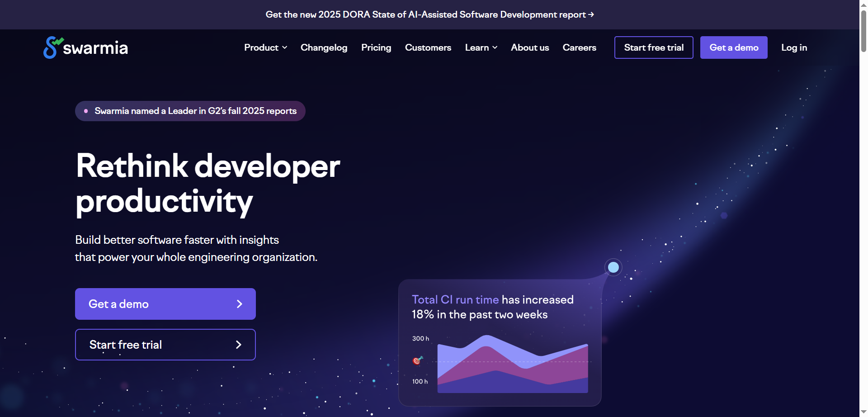Expand the Learn dropdown chevron
Viewport: 868px width, 417px height.
click(495, 47)
